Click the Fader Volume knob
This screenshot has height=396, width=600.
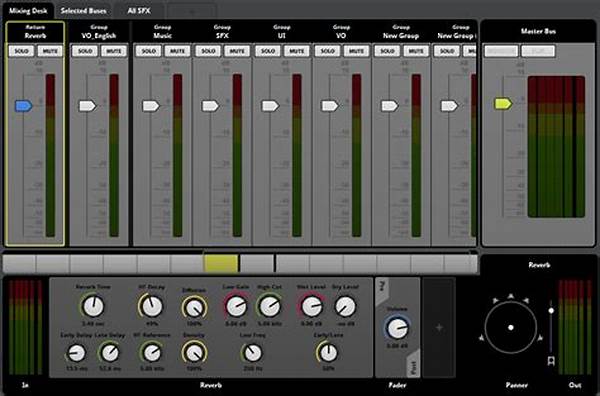point(398,329)
